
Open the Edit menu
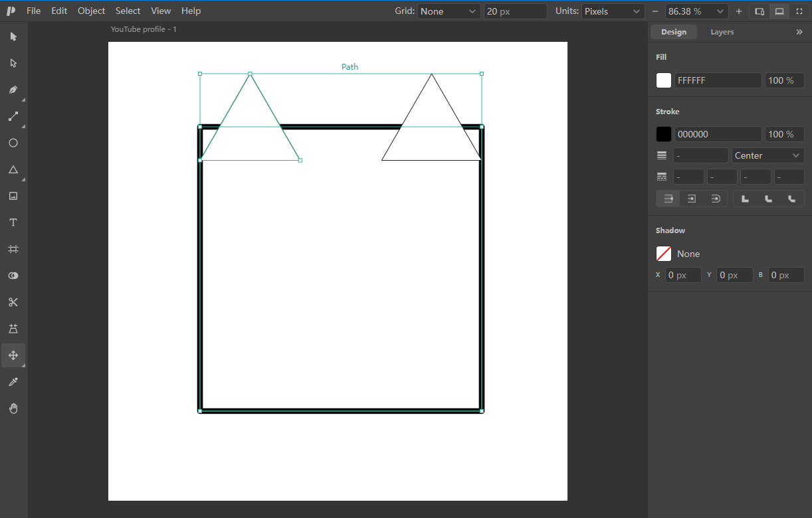(59, 11)
